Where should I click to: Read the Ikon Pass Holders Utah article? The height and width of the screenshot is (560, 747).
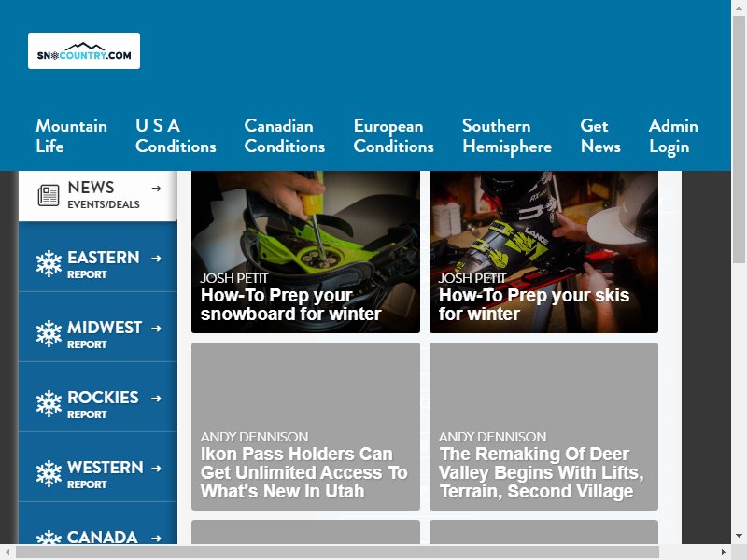pos(304,472)
